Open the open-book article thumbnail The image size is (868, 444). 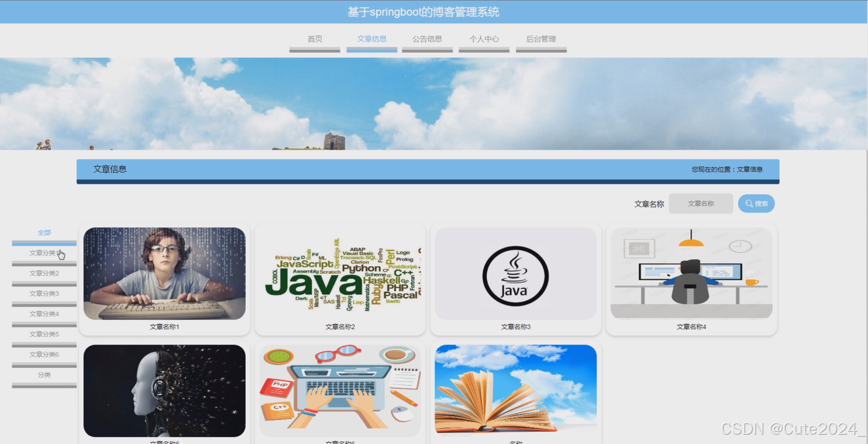click(516, 390)
